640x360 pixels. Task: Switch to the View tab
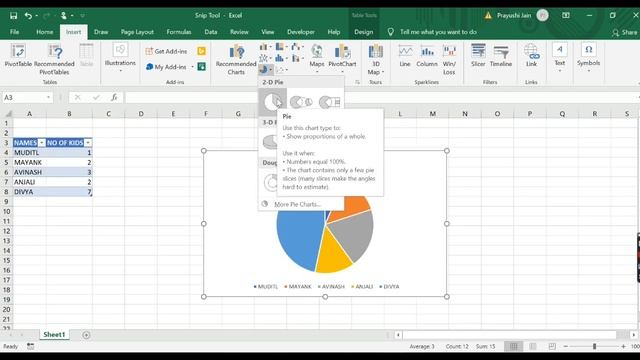[268, 32]
